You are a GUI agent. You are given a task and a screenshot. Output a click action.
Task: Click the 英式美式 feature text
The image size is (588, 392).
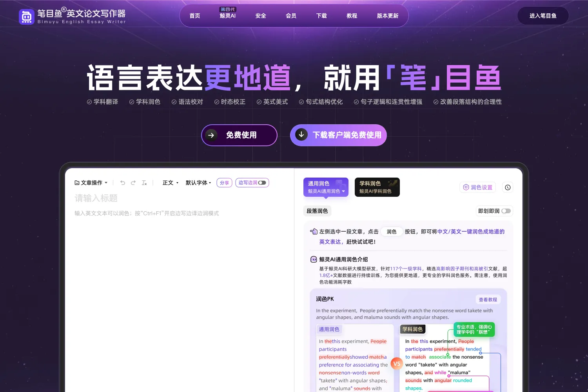[x=276, y=102]
